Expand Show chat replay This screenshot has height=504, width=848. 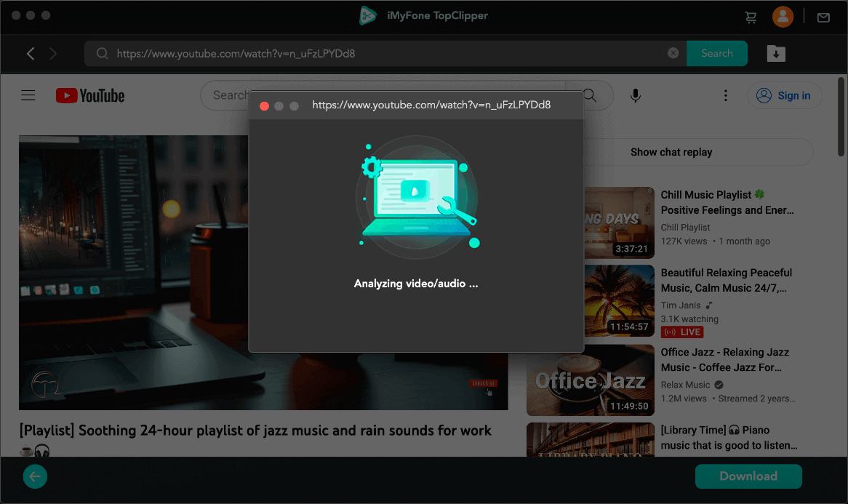[671, 152]
